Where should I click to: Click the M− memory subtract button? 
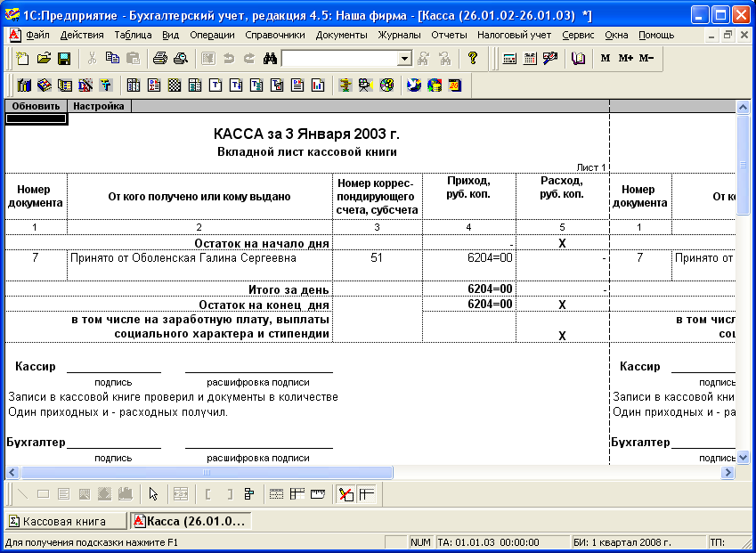tap(646, 59)
